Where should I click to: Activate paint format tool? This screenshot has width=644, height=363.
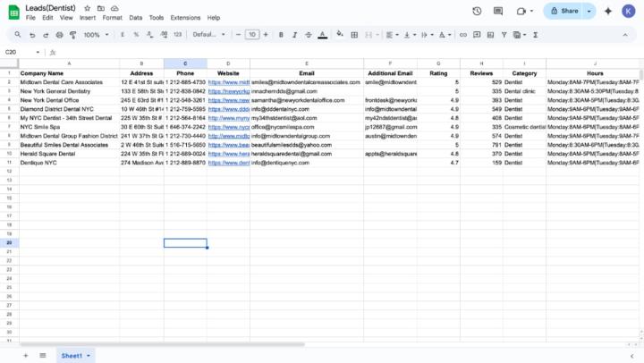(x=73, y=35)
